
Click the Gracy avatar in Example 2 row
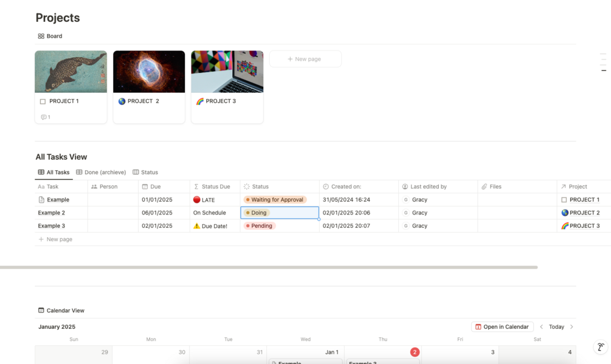coord(406,213)
